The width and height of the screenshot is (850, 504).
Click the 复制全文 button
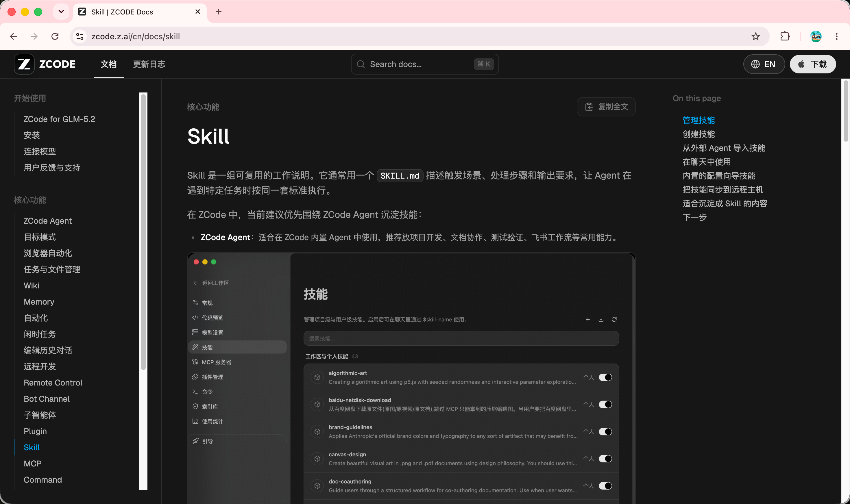[x=606, y=107]
